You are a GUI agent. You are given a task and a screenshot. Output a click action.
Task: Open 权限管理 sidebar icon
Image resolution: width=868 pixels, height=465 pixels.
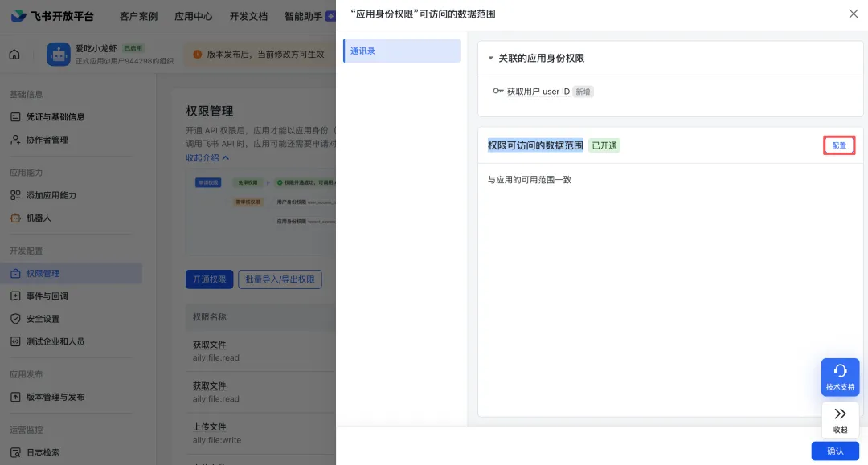pyautogui.click(x=15, y=273)
